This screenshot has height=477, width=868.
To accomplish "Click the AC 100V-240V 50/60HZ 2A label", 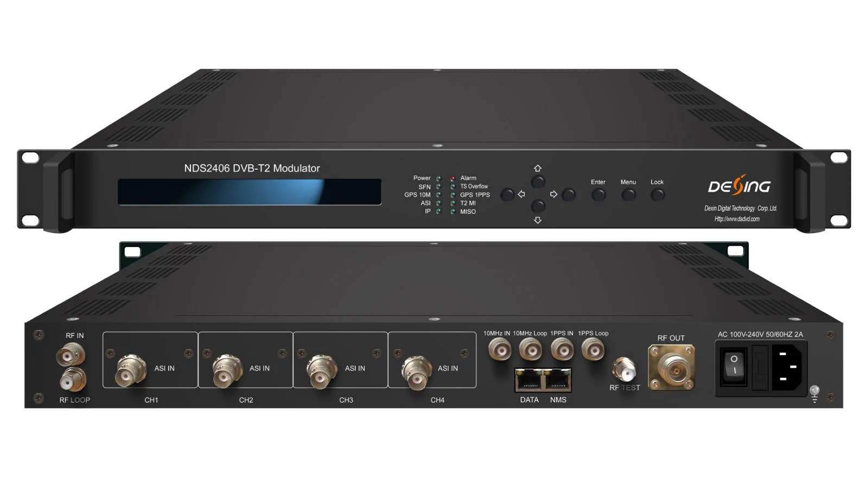I will pos(760,334).
